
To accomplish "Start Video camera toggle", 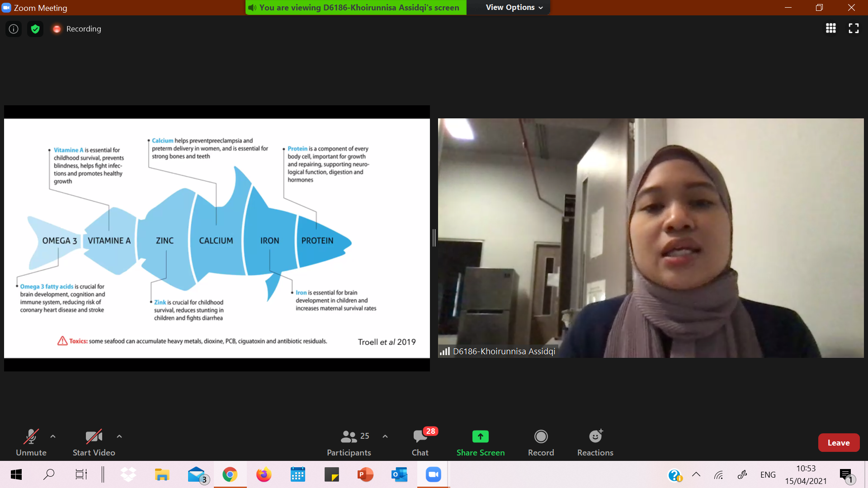I will (94, 443).
